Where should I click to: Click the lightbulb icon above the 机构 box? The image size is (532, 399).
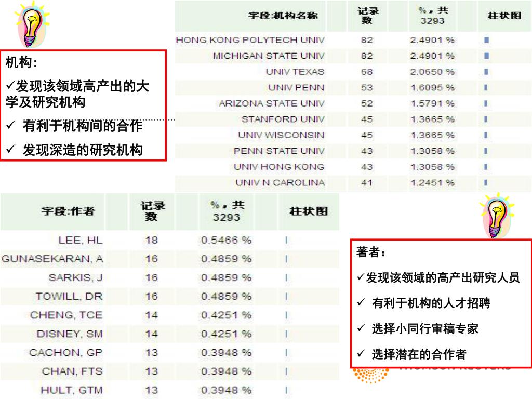31,25
